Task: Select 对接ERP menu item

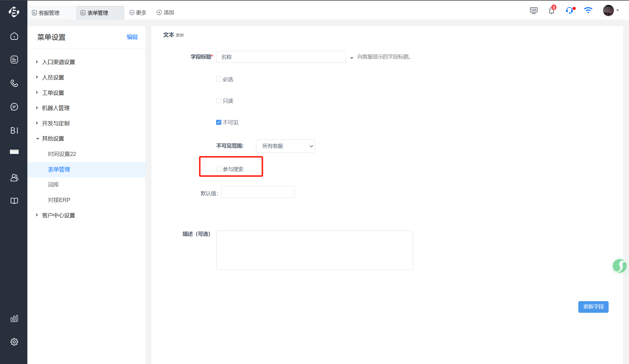Action: click(59, 200)
